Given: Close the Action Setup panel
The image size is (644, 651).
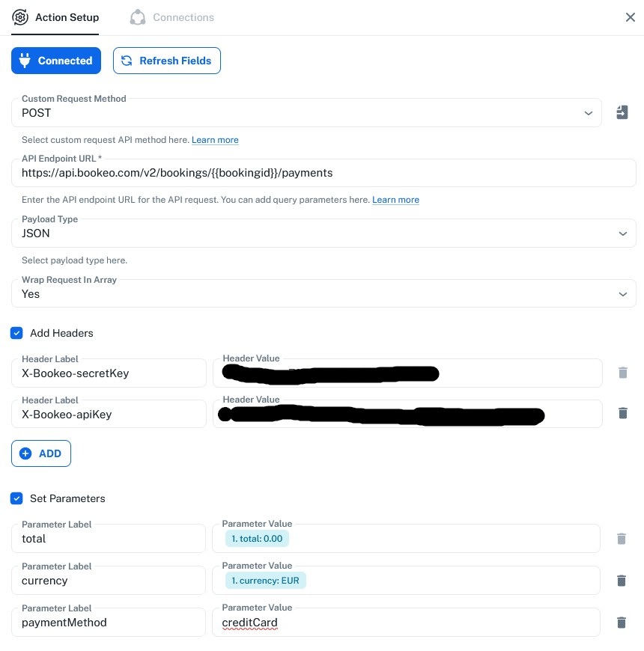Looking at the screenshot, I should tap(631, 17).
